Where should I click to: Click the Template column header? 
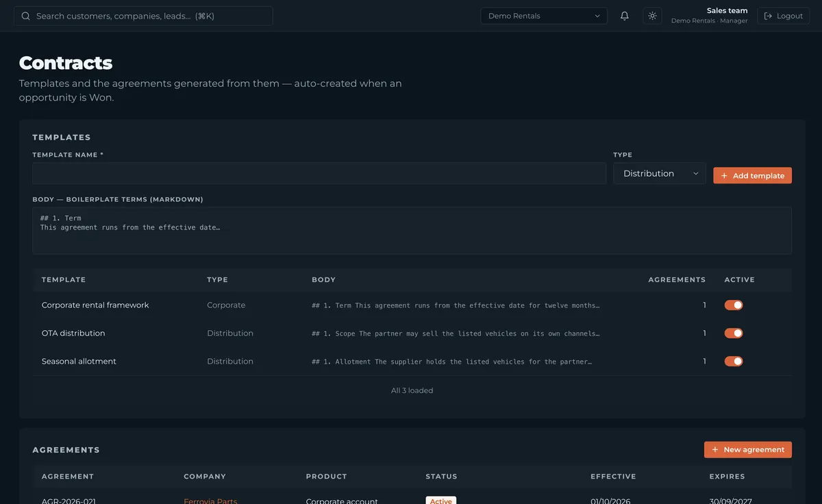click(x=64, y=280)
